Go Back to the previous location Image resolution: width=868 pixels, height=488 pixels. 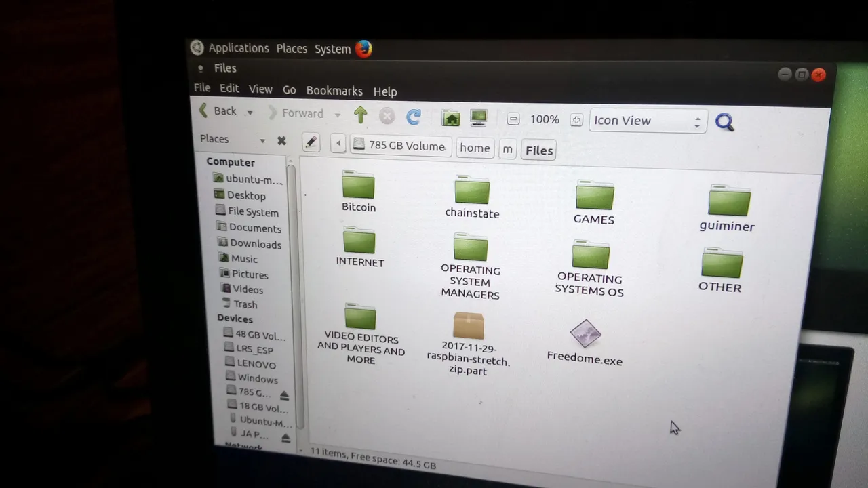pyautogui.click(x=218, y=111)
